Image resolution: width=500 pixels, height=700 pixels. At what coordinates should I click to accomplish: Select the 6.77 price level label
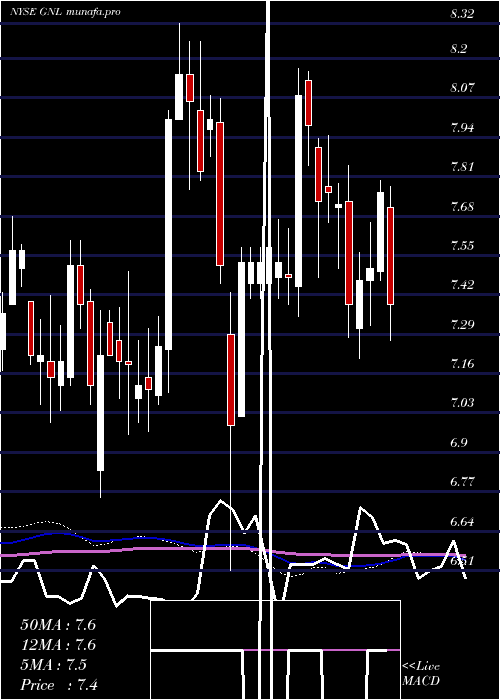tap(462, 482)
